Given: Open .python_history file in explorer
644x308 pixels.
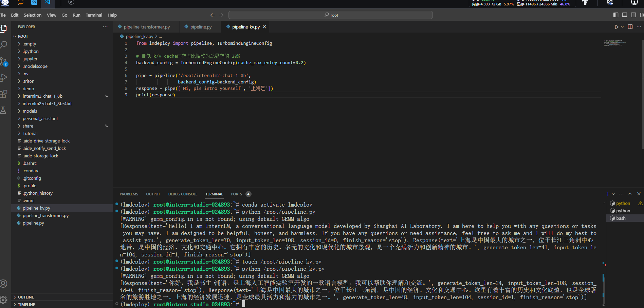Looking at the screenshot, I should coord(62,193).
